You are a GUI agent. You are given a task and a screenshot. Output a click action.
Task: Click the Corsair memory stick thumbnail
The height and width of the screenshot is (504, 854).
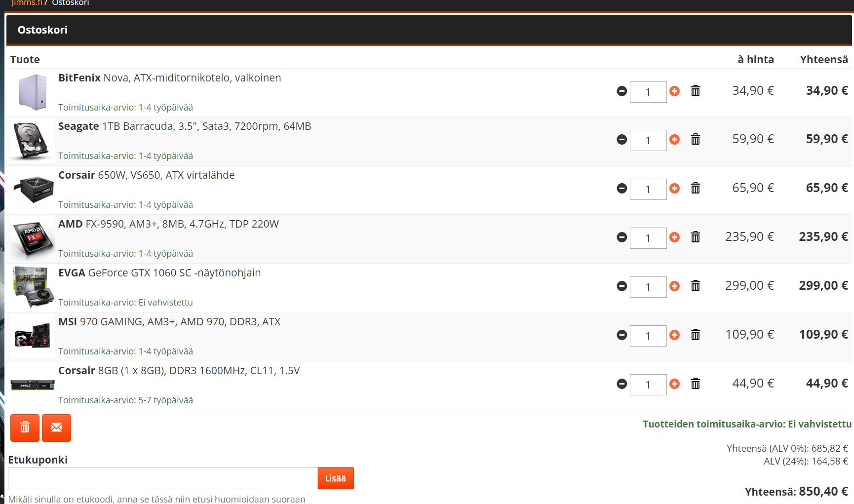coord(33,385)
